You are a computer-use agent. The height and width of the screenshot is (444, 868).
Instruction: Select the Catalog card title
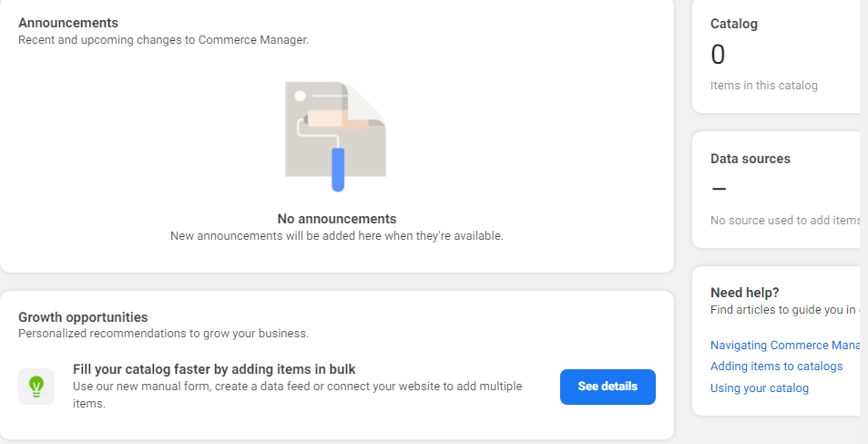pyautogui.click(x=733, y=24)
